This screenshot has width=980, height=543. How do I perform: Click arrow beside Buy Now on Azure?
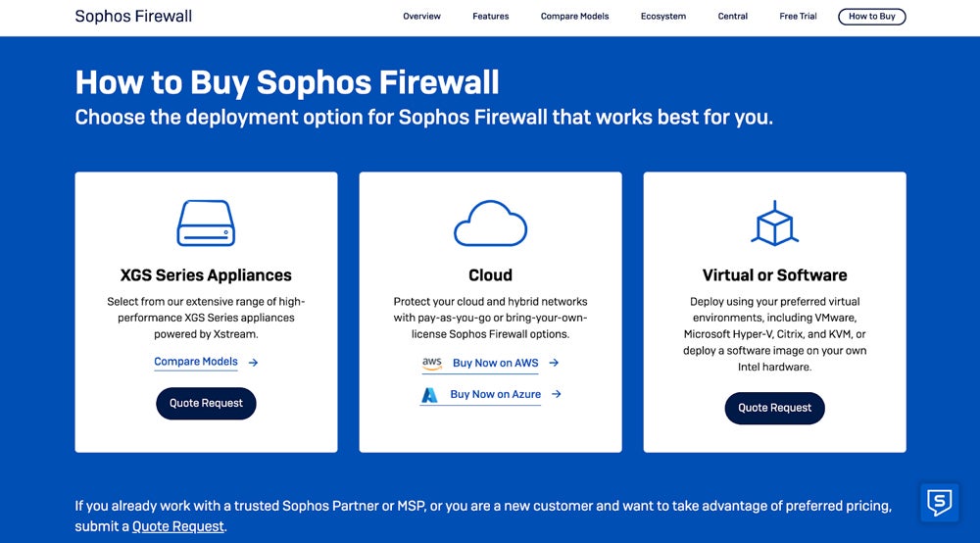[557, 394]
